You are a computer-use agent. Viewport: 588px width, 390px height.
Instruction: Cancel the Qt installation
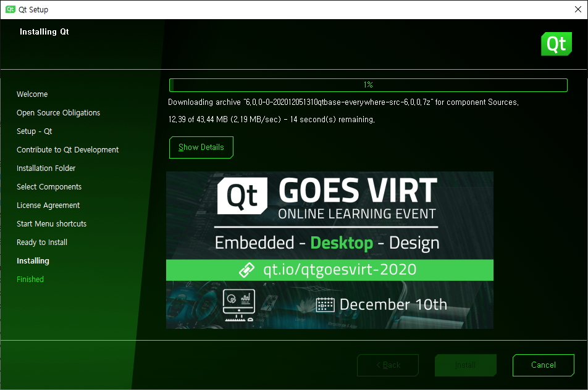(543, 365)
